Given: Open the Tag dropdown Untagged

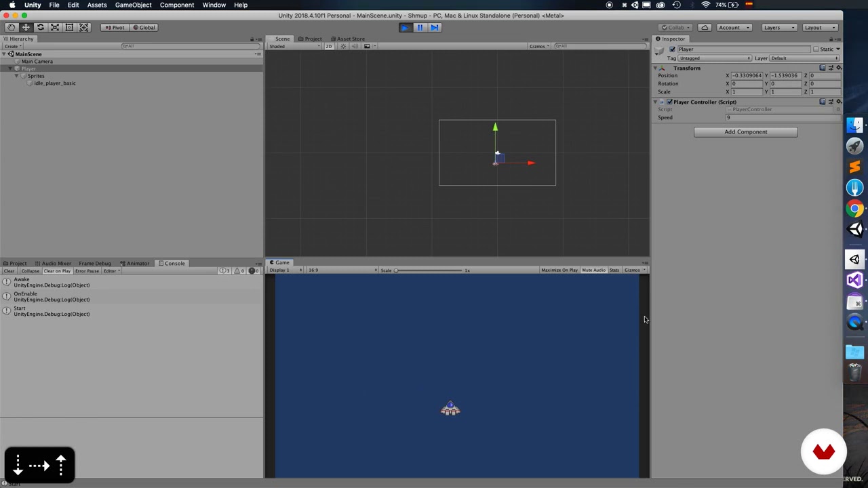Looking at the screenshot, I should (715, 58).
